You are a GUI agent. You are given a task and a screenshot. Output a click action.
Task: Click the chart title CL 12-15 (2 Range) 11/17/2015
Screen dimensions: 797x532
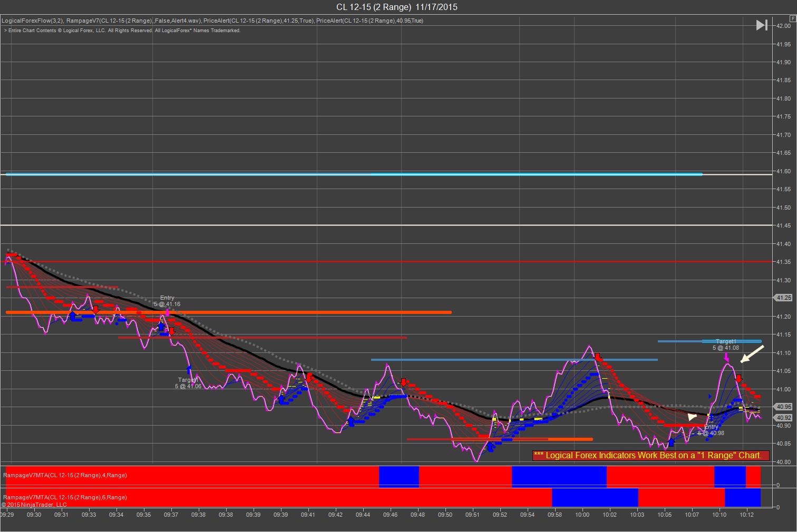click(x=397, y=7)
